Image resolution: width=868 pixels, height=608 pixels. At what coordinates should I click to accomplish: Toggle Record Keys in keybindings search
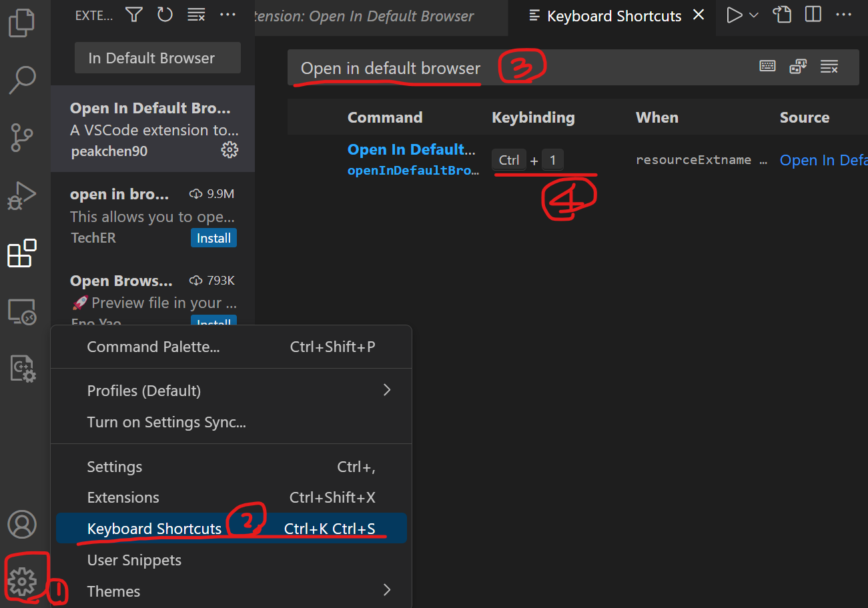coord(767,66)
